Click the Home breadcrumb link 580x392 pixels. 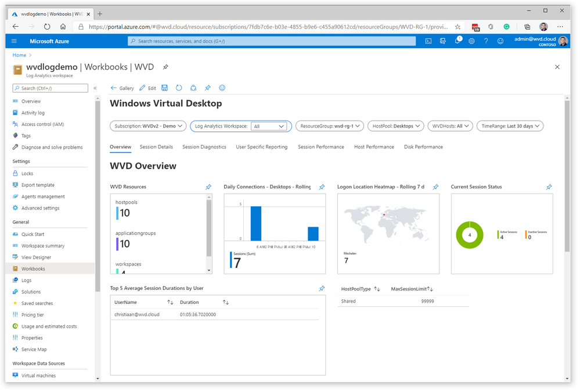(x=19, y=55)
